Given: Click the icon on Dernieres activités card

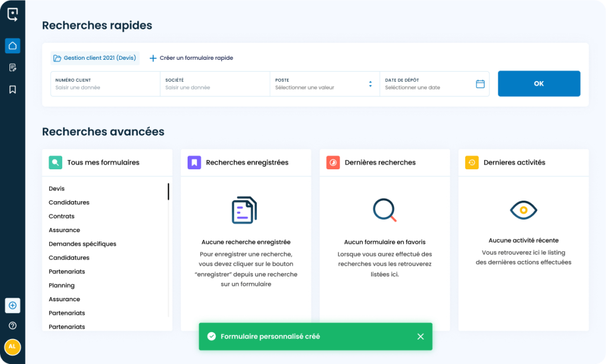Looking at the screenshot, I should pyautogui.click(x=472, y=162).
